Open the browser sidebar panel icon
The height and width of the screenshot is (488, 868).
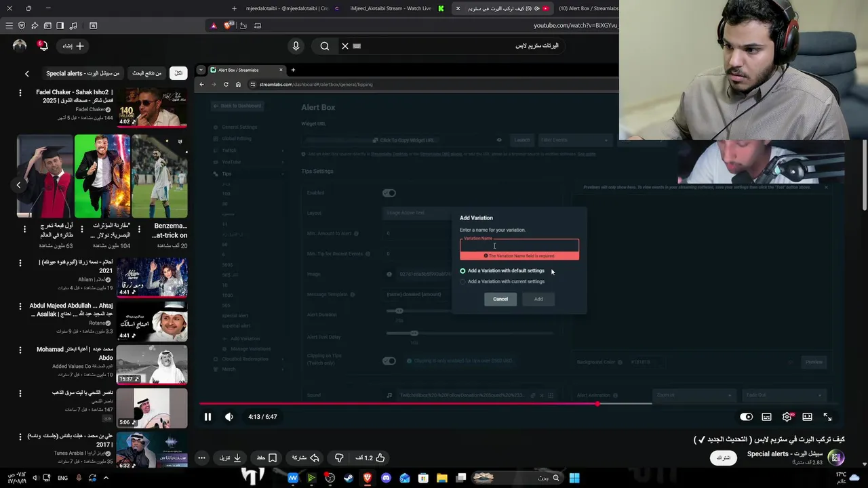click(60, 26)
